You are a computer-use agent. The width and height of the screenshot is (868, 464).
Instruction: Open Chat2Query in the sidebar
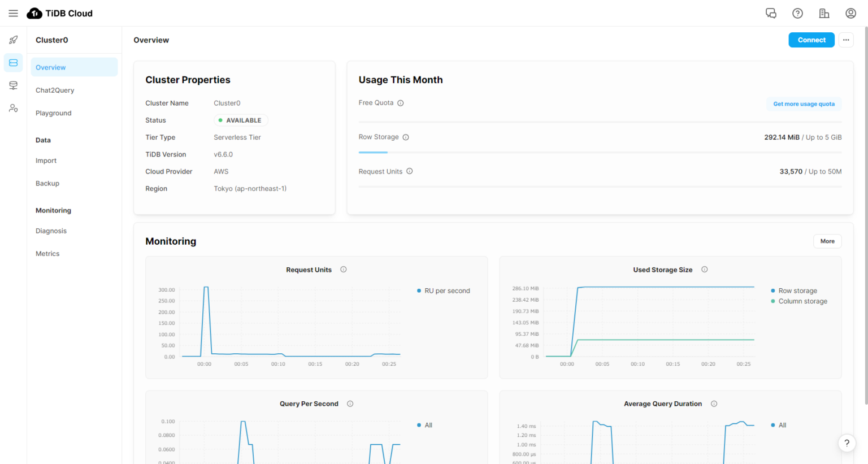[55, 90]
